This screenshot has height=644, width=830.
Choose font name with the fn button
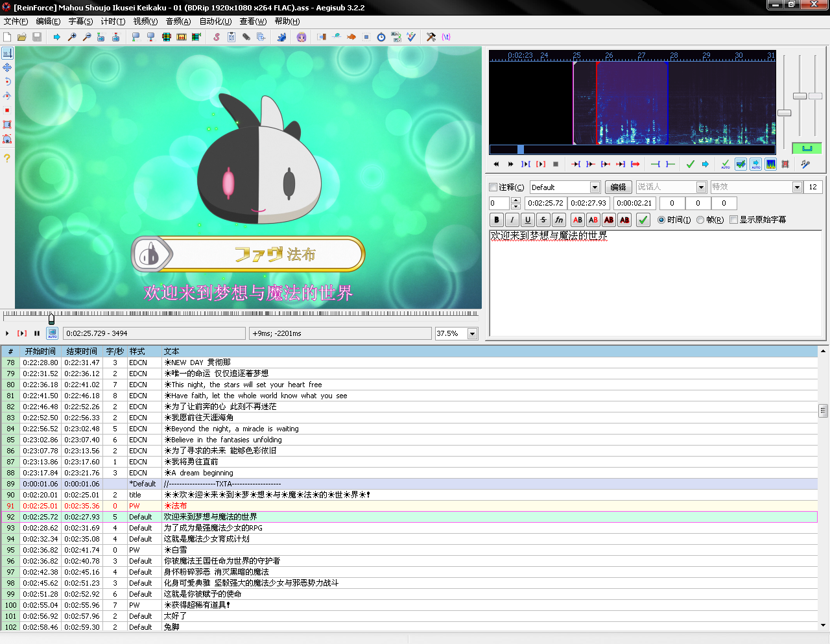559,220
